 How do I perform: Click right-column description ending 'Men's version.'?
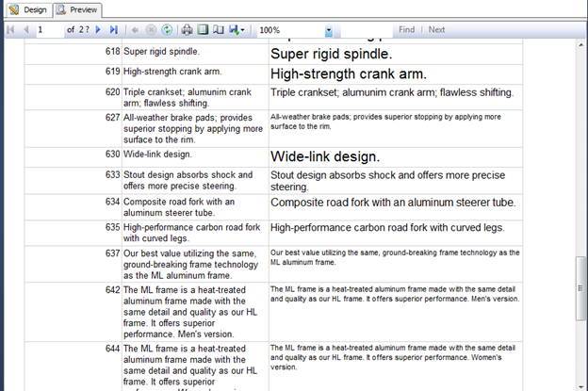(x=395, y=294)
